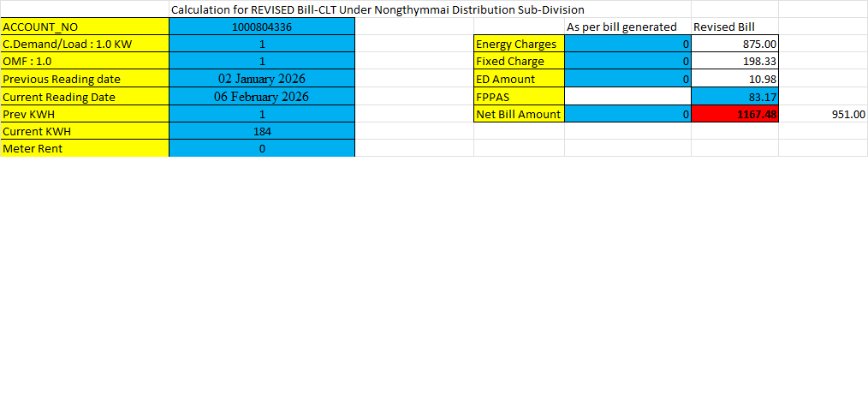Select the revised Energy Charges value 875.00
Image resolution: width=868 pixels, height=394 pixels.
click(x=735, y=44)
